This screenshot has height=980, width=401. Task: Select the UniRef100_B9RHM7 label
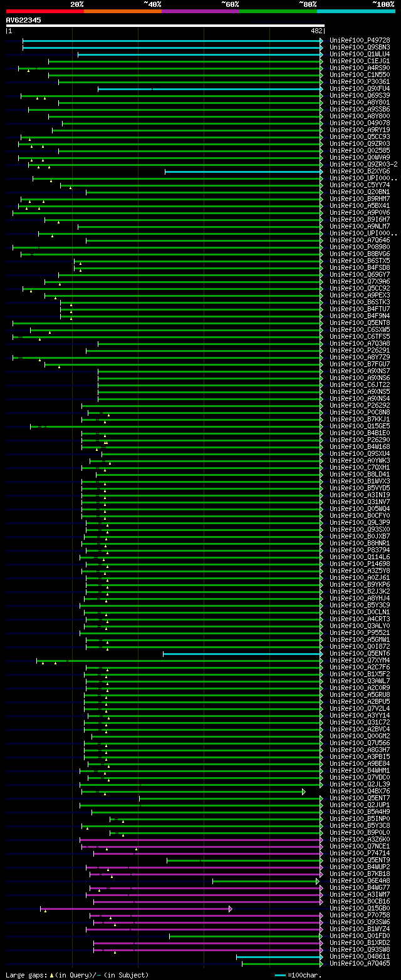[360, 199]
